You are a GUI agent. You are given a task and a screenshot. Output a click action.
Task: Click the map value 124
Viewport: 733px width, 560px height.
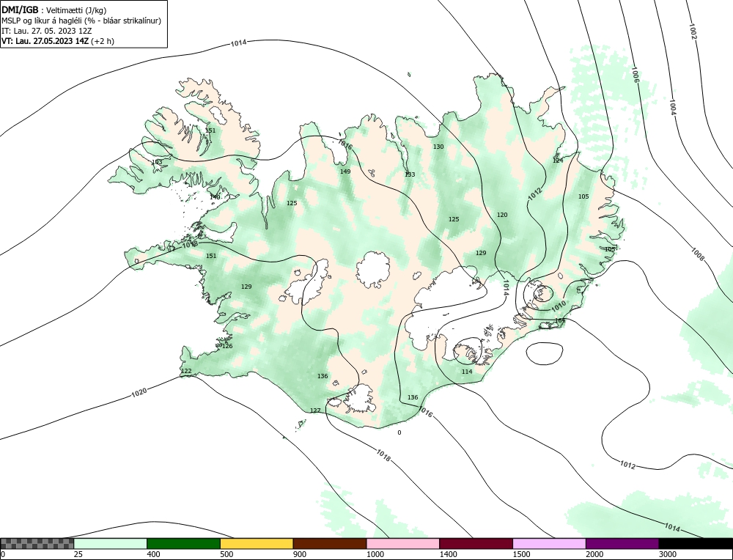tap(558, 161)
